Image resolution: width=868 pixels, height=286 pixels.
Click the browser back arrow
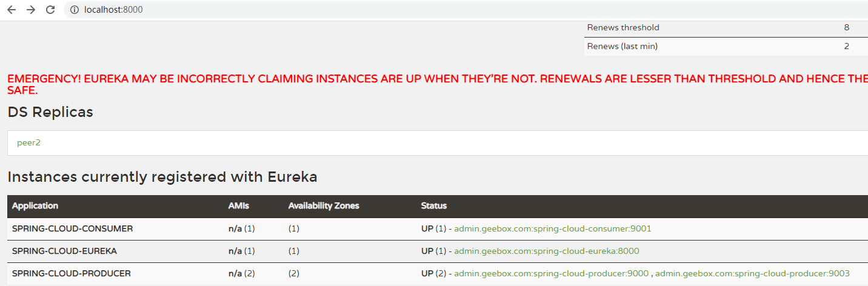point(12,10)
